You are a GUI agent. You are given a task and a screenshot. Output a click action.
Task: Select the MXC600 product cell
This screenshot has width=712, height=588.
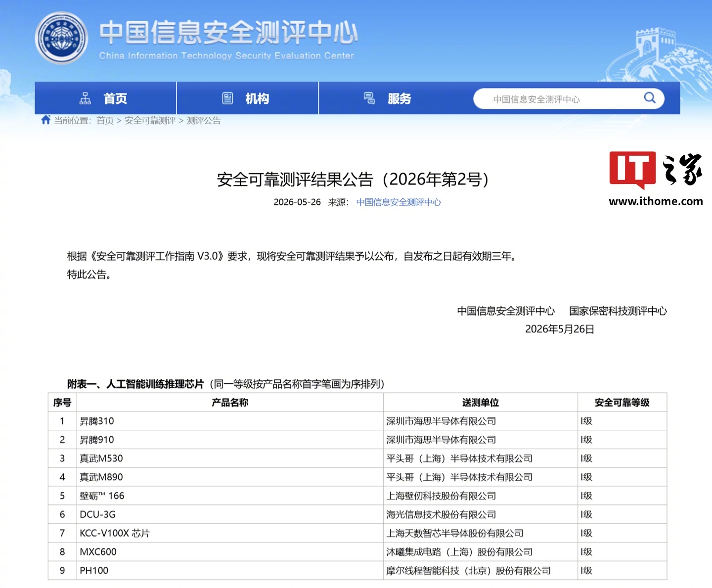coord(230,552)
